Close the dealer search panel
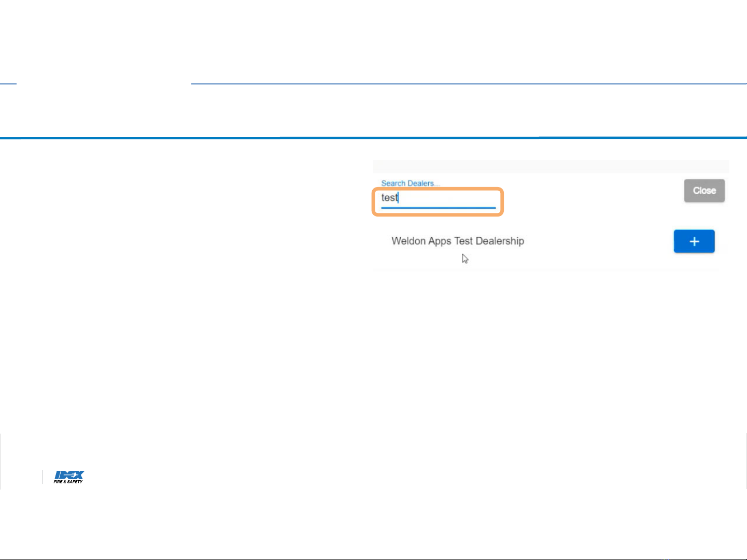The image size is (747, 560). pyautogui.click(x=704, y=191)
